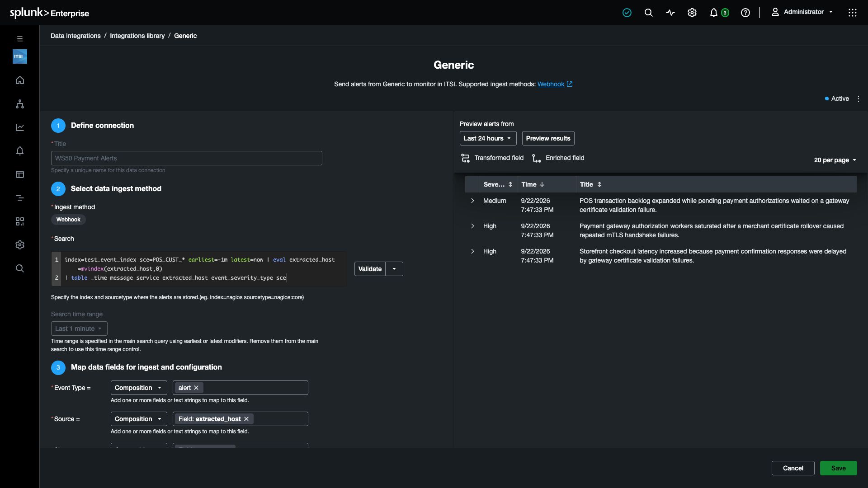The height and width of the screenshot is (488, 868).
Task: Click the Splunk Enterprise logo
Action: pyautogui.click(x=49, y=13)
